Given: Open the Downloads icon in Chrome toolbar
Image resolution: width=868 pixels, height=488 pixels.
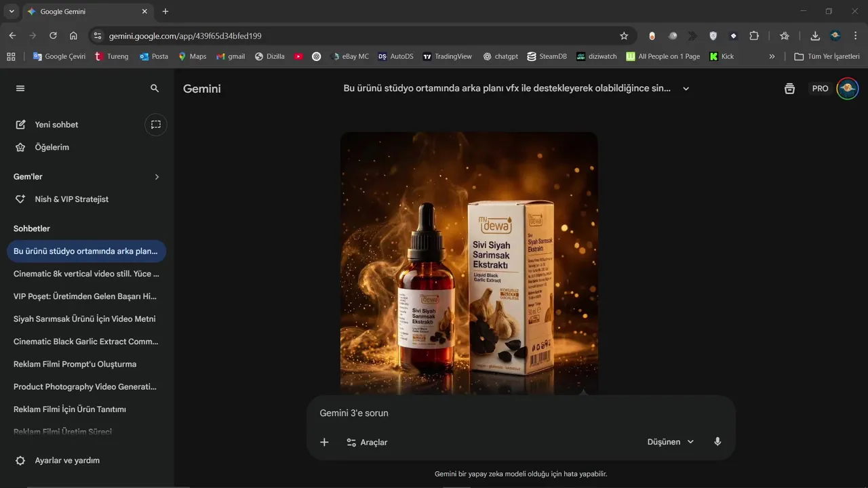Looking at the screenshot, I should pyautogui.click(x=815, y=36).
